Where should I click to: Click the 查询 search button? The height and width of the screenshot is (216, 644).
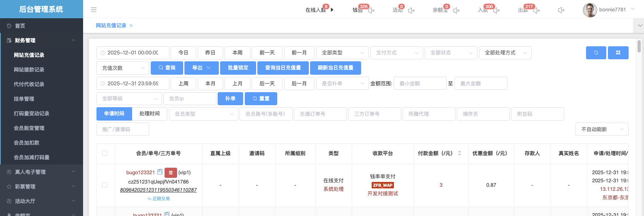167,68
